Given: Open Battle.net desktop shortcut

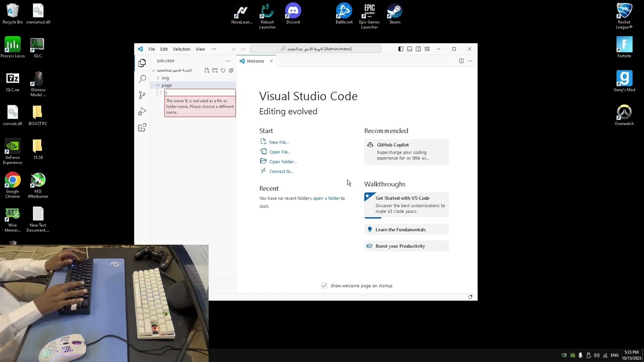Looking at the screenshot, I should (344, 15).
